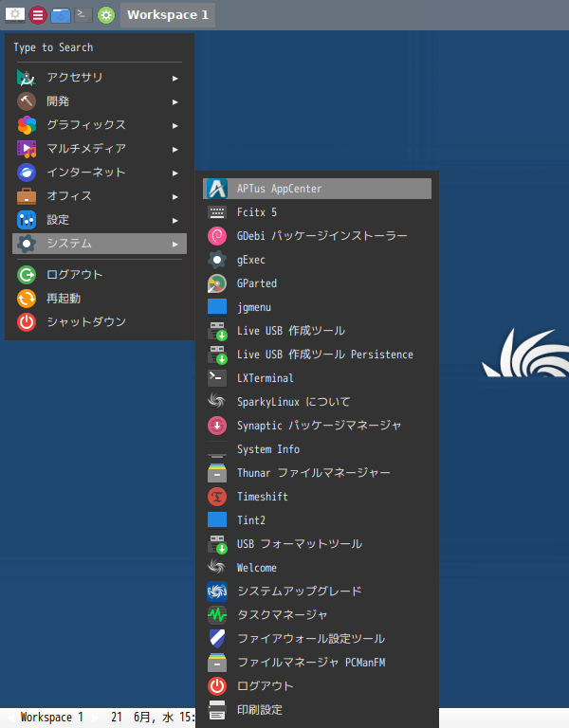This screenshot has width=569, height=728.
Task: Click the LXTerminal icon in the system submenu
Action: tap(217, 378)
